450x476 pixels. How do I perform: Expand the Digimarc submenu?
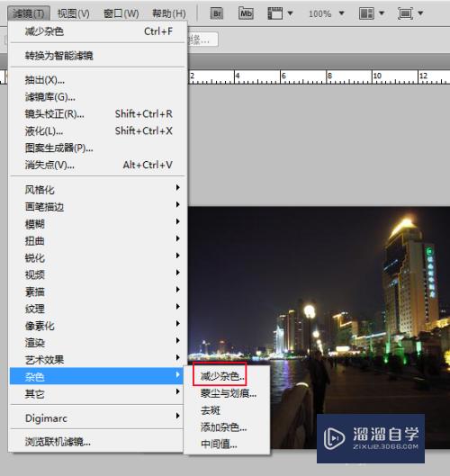97,418
